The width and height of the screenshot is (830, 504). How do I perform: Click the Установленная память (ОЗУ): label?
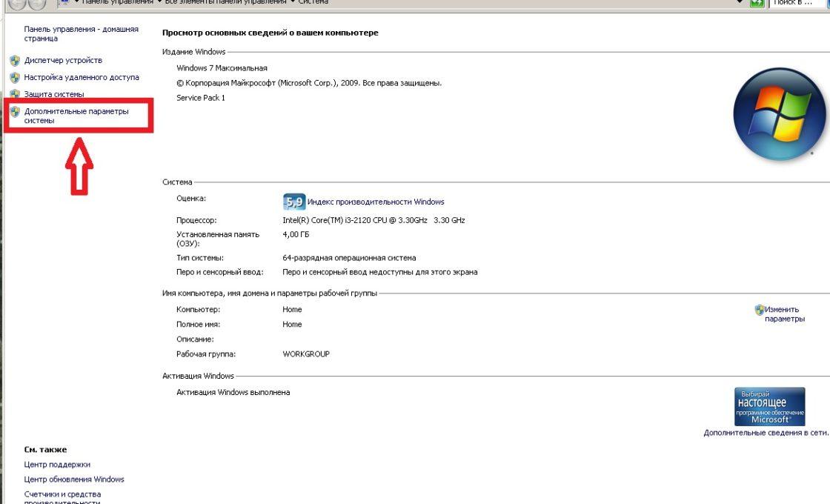pyautogui.click(x=218, y=239)
